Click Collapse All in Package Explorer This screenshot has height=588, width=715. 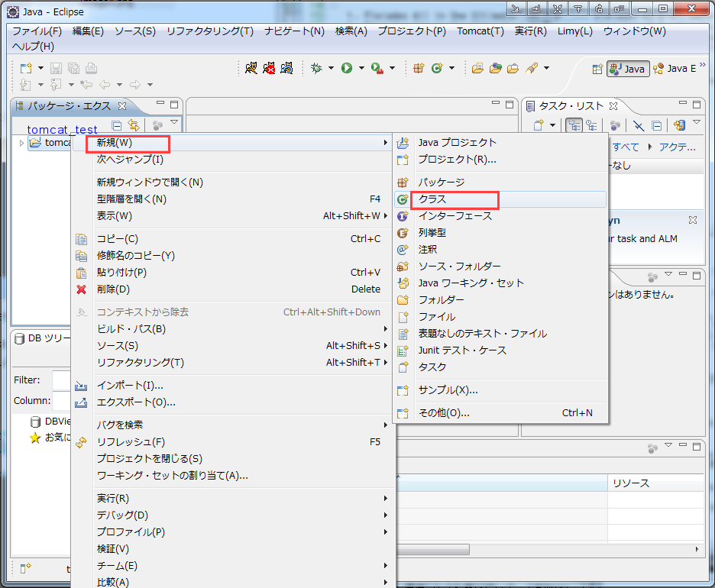(117, 126)
